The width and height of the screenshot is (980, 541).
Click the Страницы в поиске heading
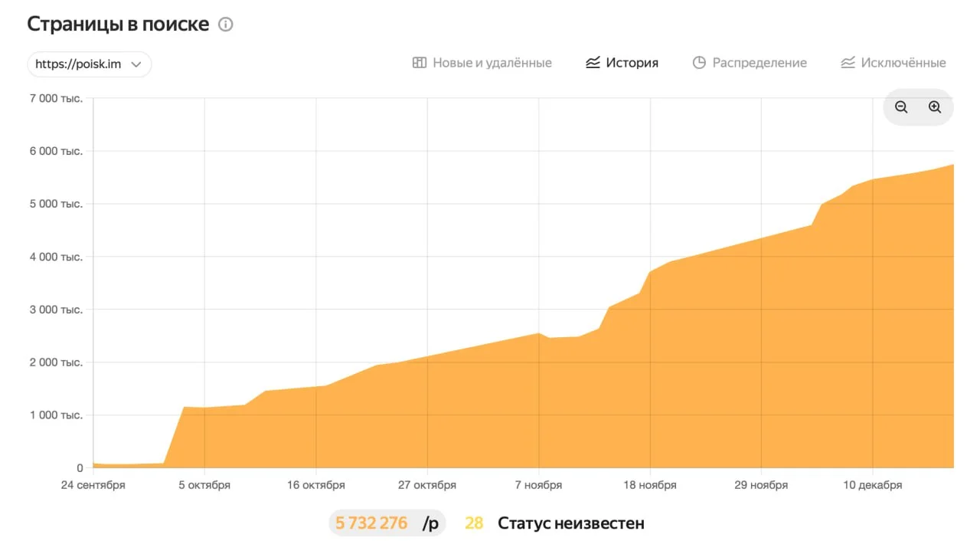click(x=118, y=24)
